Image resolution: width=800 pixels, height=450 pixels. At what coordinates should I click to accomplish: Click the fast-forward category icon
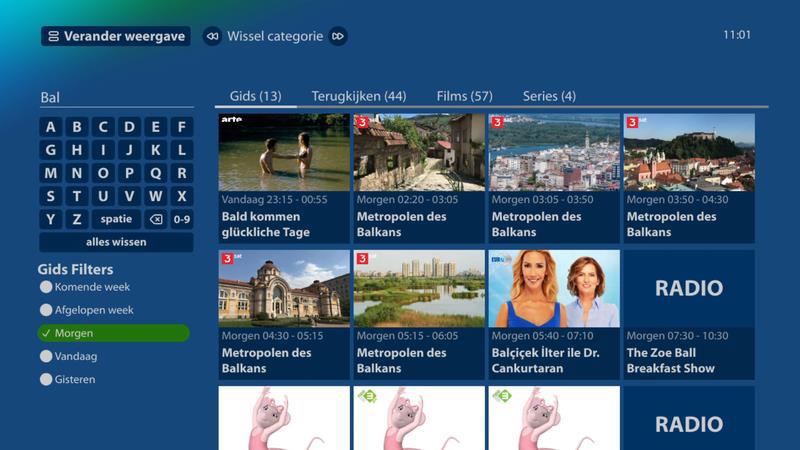click(338, 36)
